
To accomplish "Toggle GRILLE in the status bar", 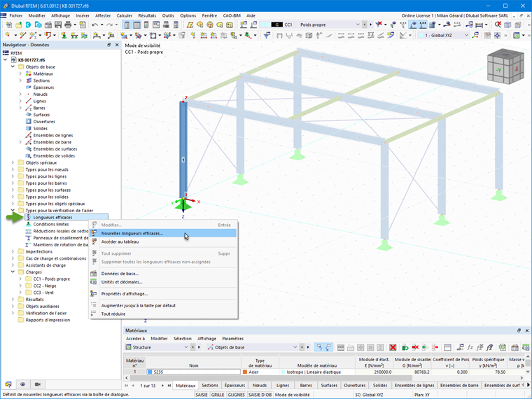I will tap(218, 395).
